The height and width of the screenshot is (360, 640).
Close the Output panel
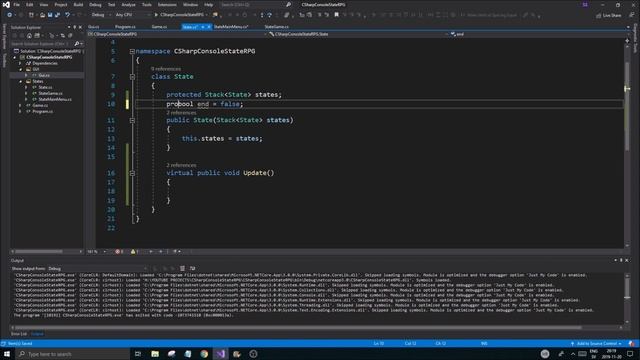(x=627, y=260)
